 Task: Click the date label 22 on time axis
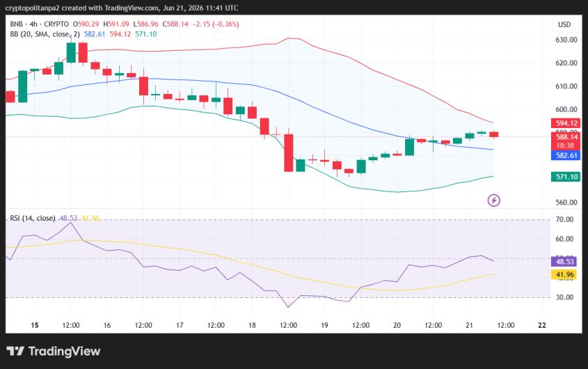point(542,325)
